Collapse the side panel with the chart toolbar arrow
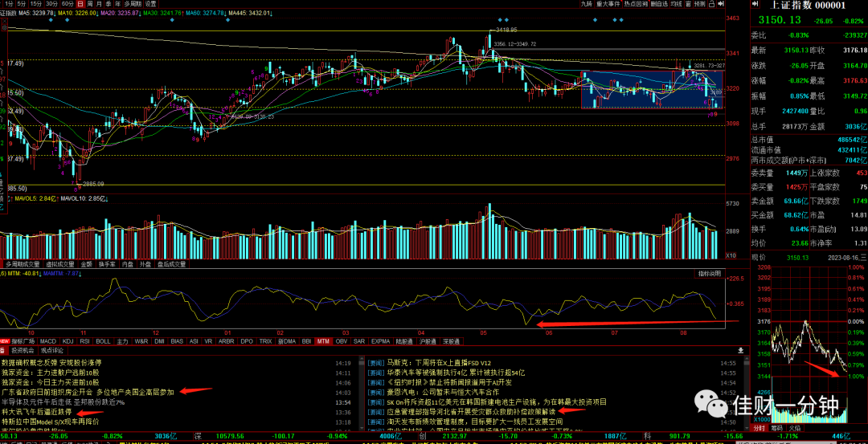 tap(720, 4)
